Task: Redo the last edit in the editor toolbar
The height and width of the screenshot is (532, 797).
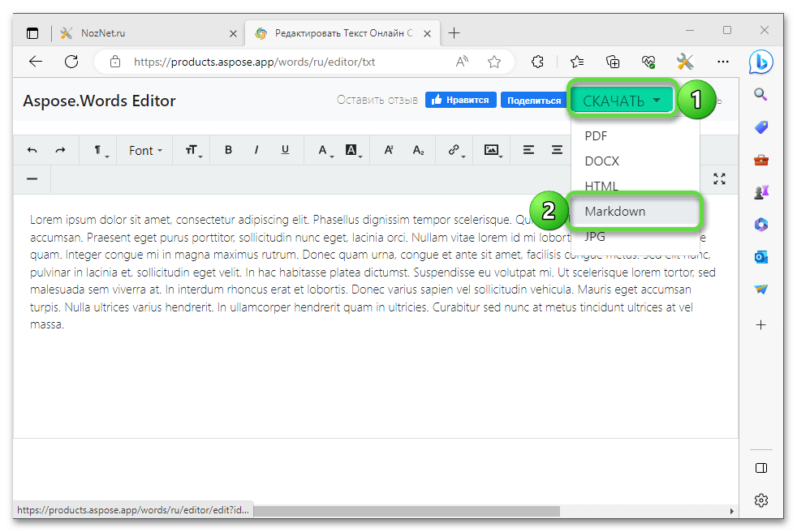Action: coord(61,150)
